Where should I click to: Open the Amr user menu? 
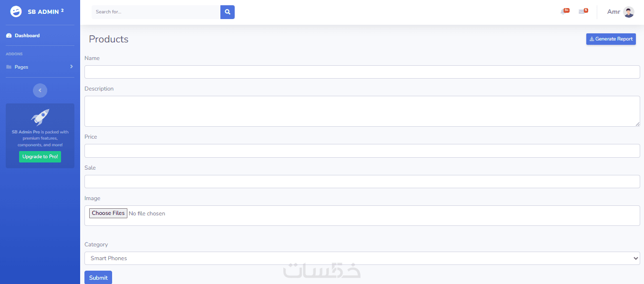tap(613, 12)
